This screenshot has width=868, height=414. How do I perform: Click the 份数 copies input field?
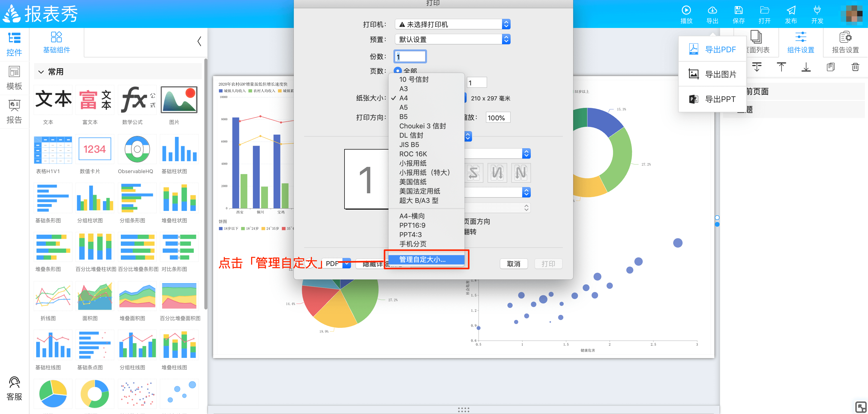click(410, 56)
